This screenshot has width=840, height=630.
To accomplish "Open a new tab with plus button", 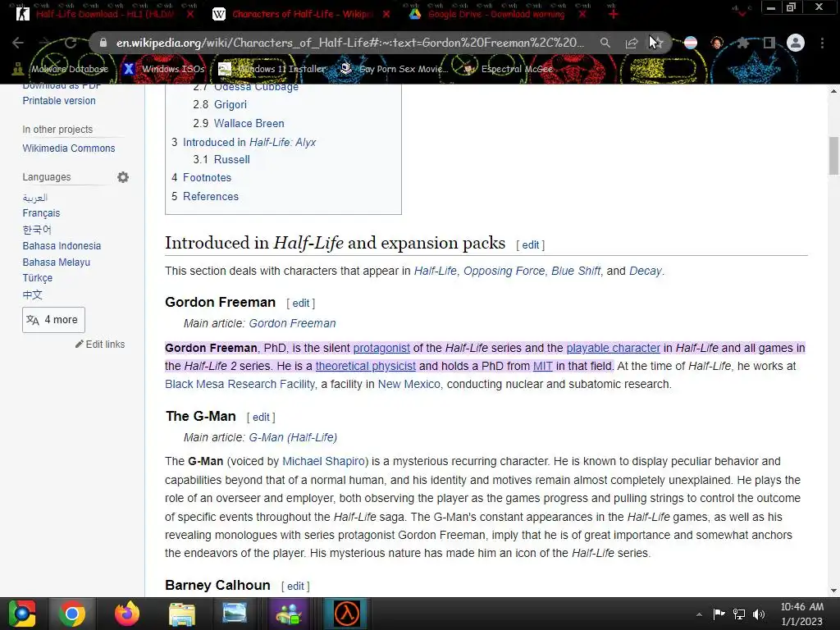I will pos(613,14).
